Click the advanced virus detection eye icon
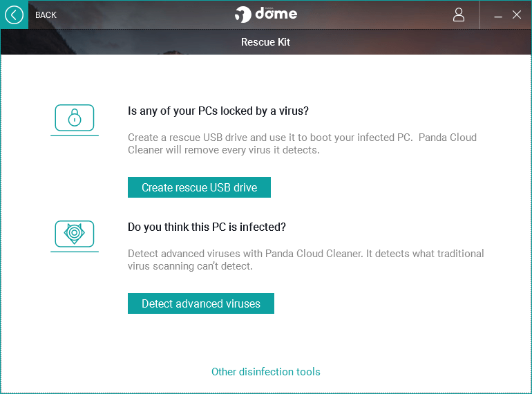The height and width of the screenshot is (394, 532). pos(74,234)
